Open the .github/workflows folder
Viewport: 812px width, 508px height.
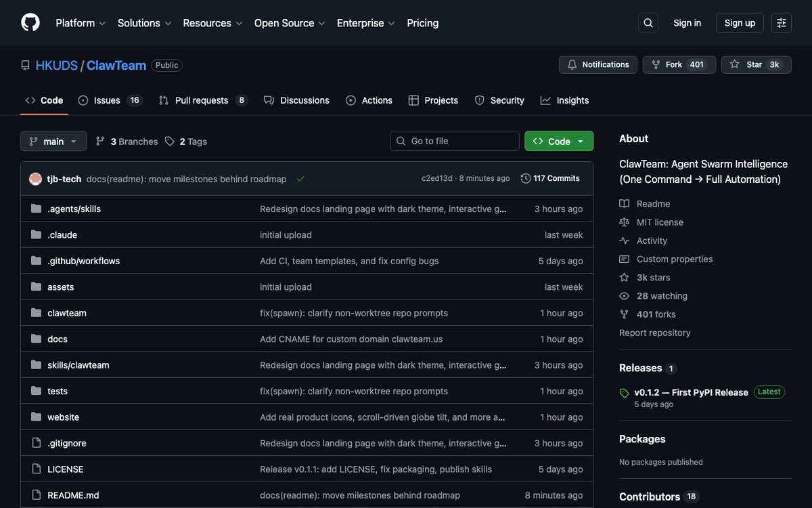click(x=84, y=261)
